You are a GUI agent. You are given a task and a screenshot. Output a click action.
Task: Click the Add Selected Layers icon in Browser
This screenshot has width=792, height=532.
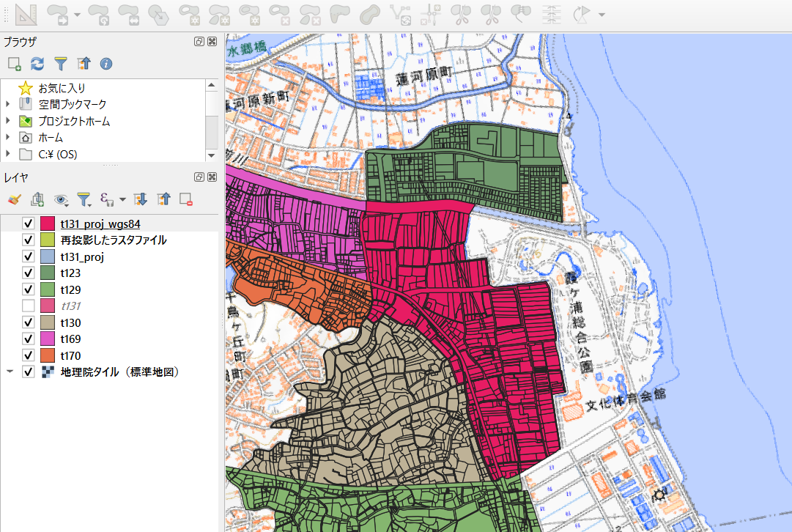pos(14,64)
